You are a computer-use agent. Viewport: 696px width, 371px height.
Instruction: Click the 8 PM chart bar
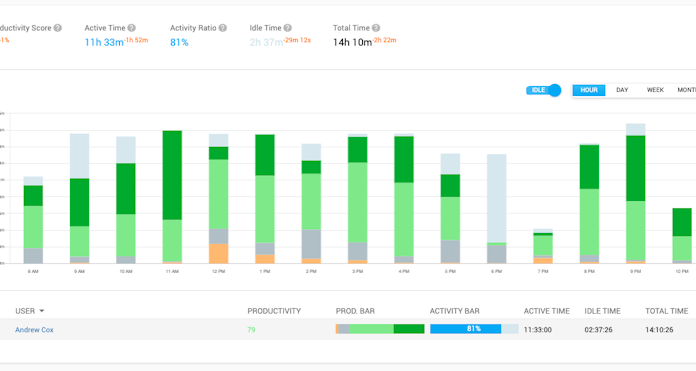coord(589,204)
